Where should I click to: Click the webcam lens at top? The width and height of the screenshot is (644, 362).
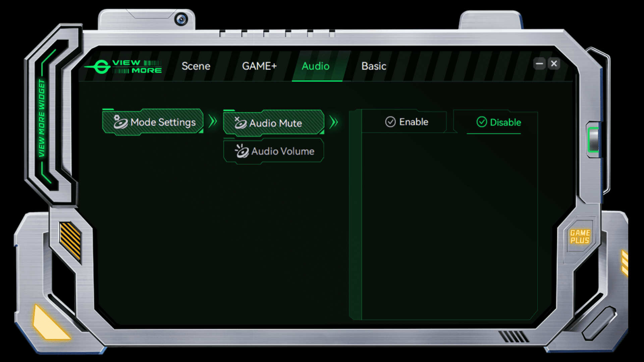(x=181, y=19)
